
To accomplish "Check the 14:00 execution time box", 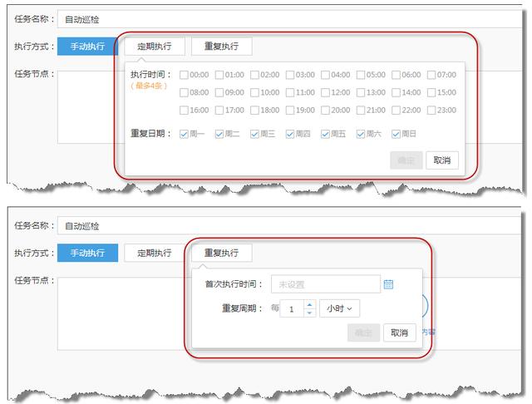I will point(396,92).
